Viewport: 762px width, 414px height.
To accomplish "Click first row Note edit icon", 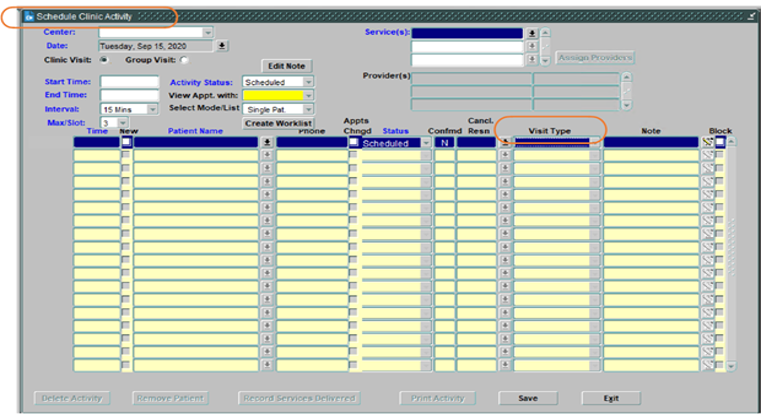I will (708, 143).
